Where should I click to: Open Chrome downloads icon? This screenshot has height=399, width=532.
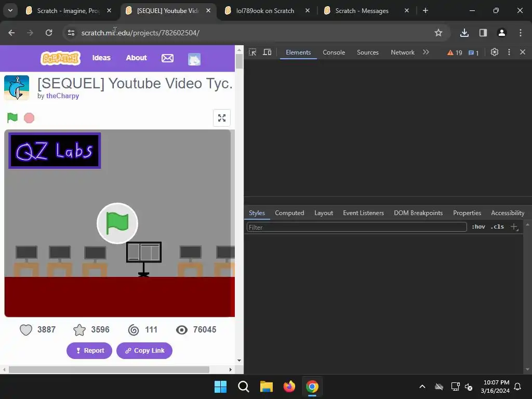tap(464, 33)
